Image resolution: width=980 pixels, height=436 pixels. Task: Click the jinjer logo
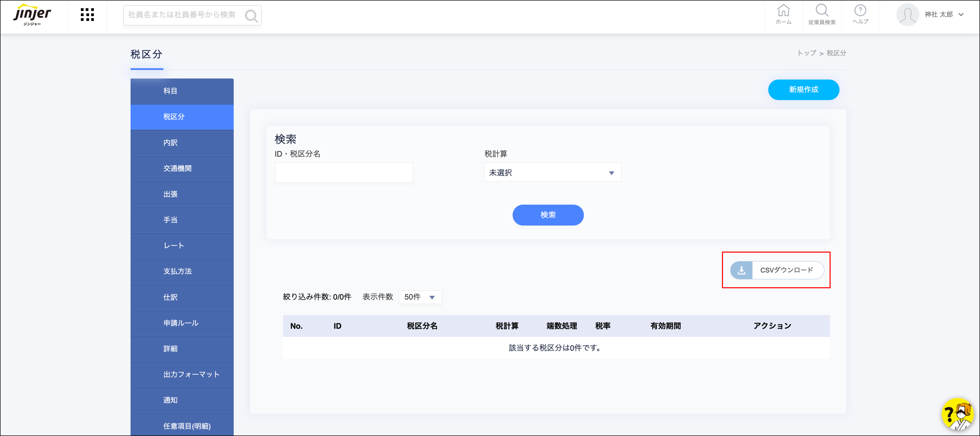point(32,15)
